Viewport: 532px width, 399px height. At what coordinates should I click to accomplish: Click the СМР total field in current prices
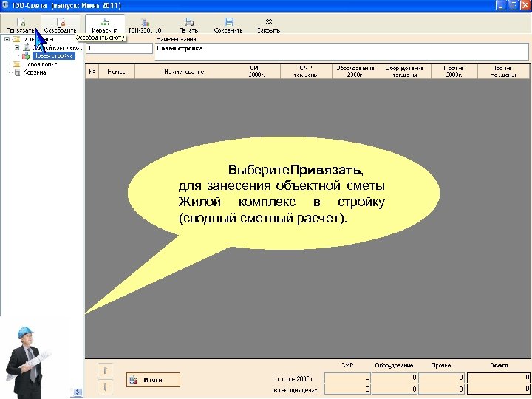pyautogui.click(x=347, y=389)
